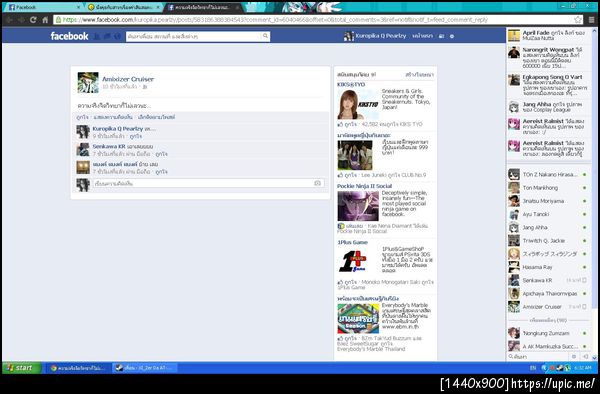600x394 pixels.
Task: Open chat options gear icon
Action: click(x=574, y=357)
